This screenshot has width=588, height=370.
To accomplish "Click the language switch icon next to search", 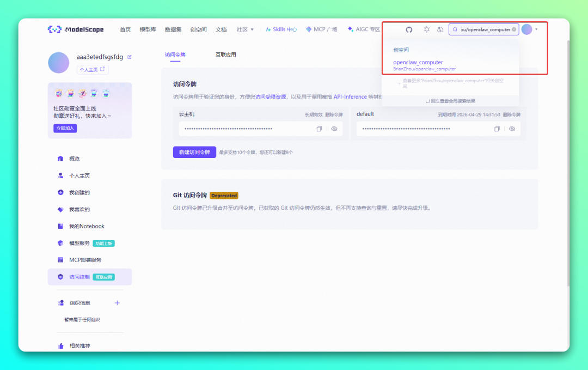I will coord(440,29).
